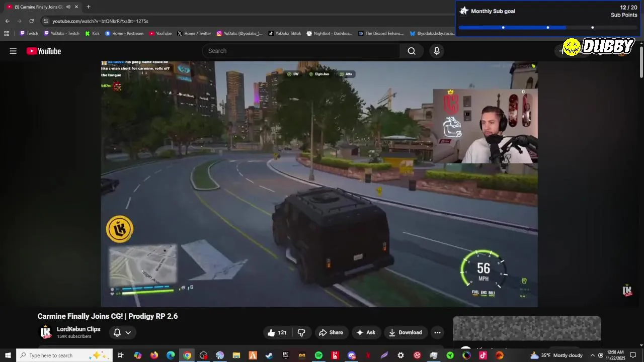Like the video (121 likes)

pyautogui.click(x=277, y=332)
